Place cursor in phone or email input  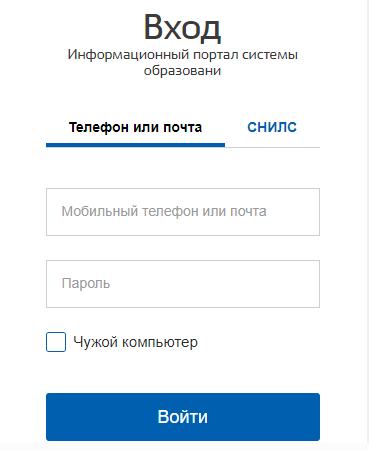tap(183, 212)
